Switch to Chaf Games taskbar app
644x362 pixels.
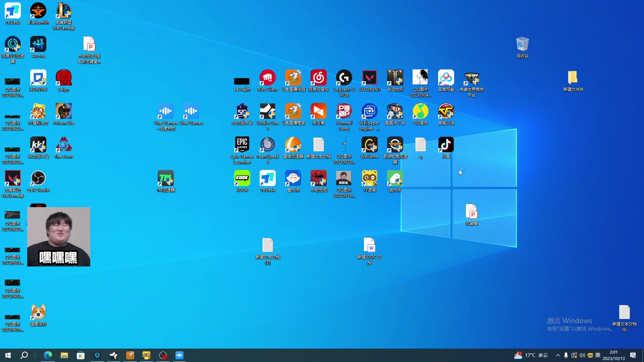pyautogui.click(x=179, y=355)
